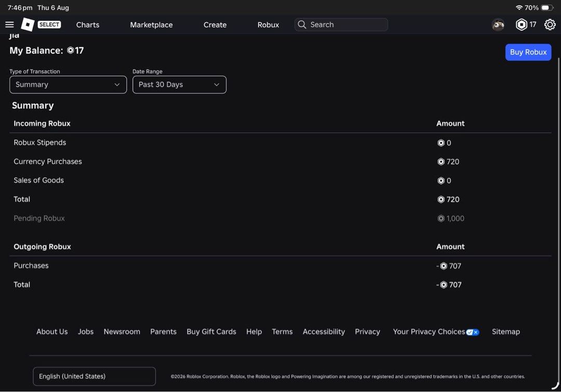Click the SELECT badge in header
Viewport: 561px width, 392px height.
[49, 24]
